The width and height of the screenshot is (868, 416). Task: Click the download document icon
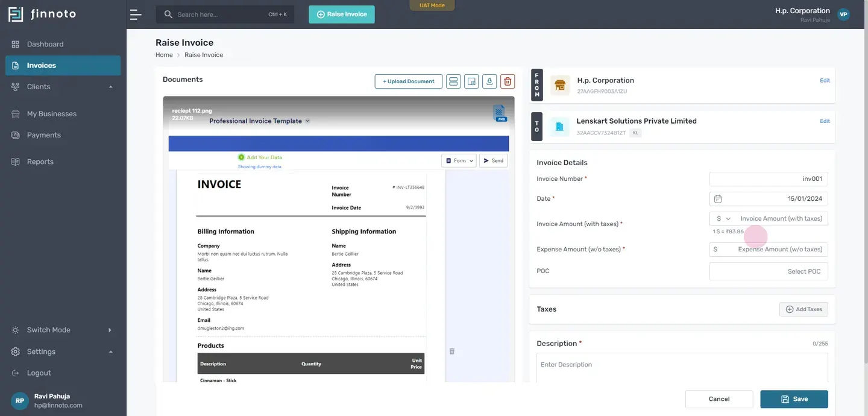489,81
